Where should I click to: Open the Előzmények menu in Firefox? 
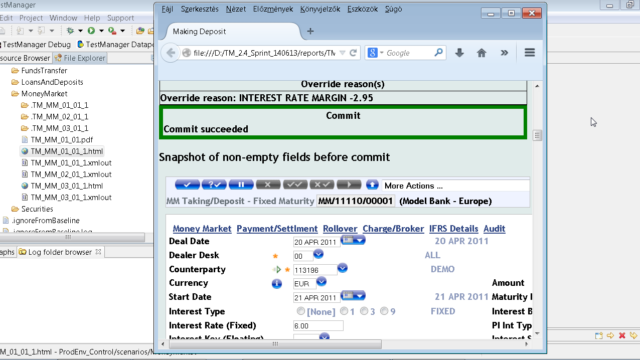tap(273, 9)
